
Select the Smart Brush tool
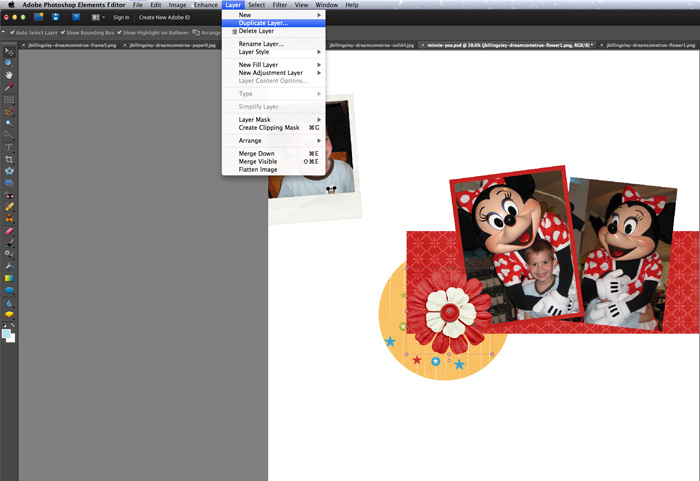click(9, 255)
